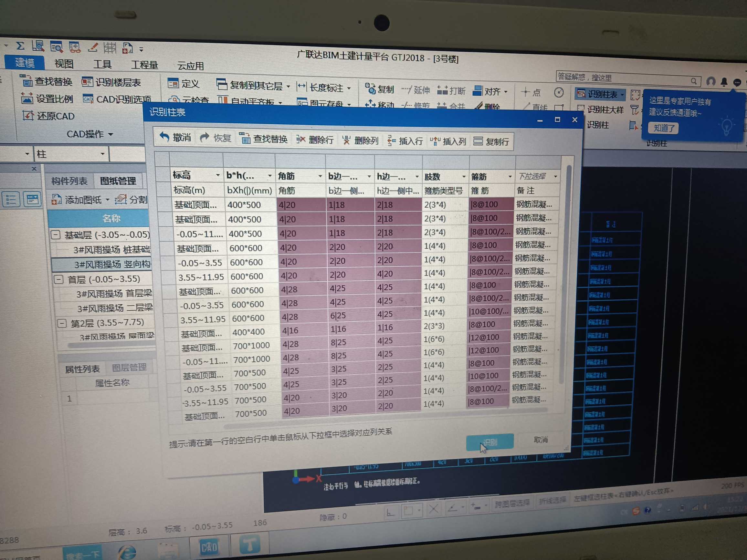Open the 角筋 column mapping dropdown
Screen dimensions: 747x560
(x=320, y=176)
